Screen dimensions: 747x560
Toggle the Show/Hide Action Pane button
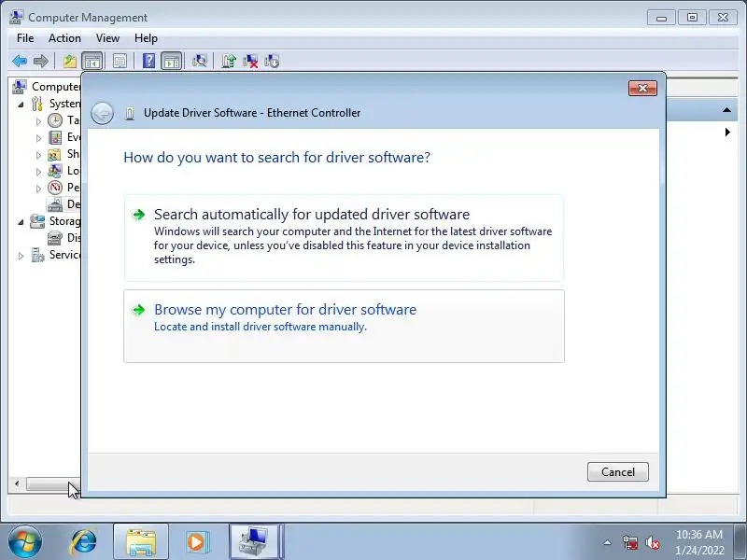pos(172,61)
